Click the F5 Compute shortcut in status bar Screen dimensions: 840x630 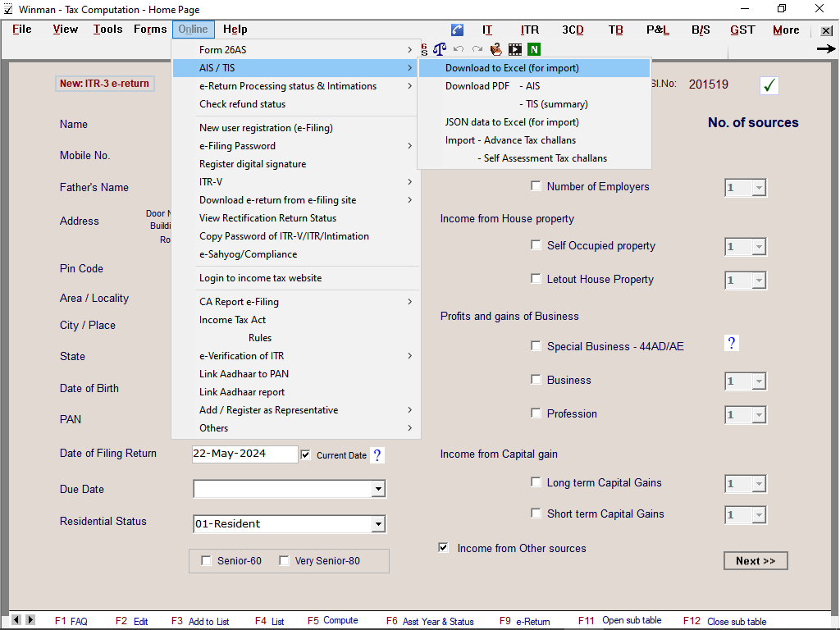coord(333,621)
